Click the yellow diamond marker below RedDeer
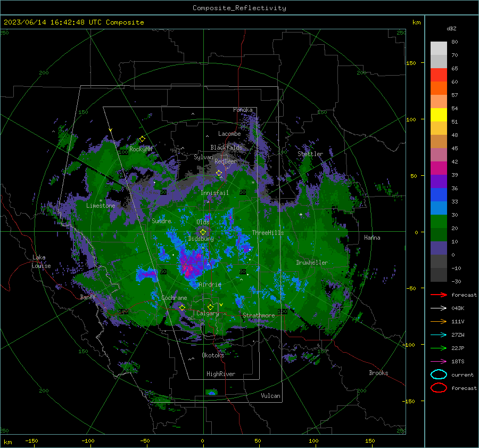The height and width of the screenshot is (448, 479). 219,173
